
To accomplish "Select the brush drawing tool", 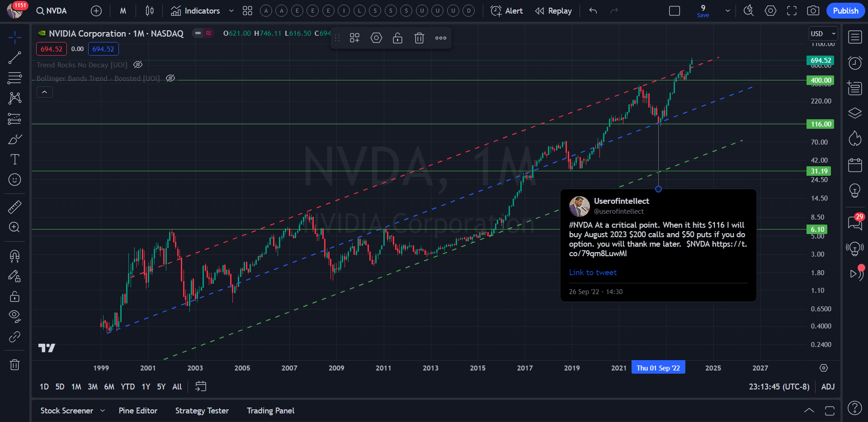I will 15,139.
